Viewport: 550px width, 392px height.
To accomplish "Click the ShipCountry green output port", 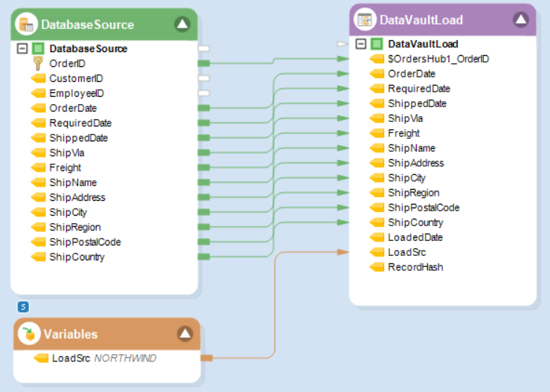I will click(x=203, y=257).
